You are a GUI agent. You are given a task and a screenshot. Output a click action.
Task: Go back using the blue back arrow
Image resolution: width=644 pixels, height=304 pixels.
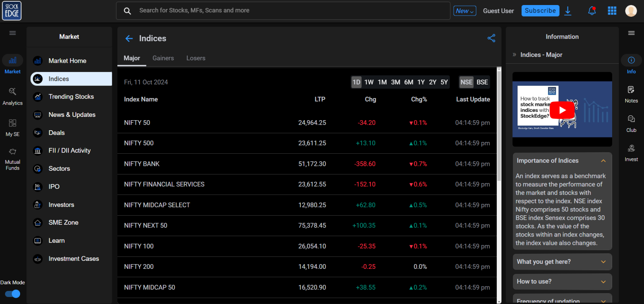[129, 38]
